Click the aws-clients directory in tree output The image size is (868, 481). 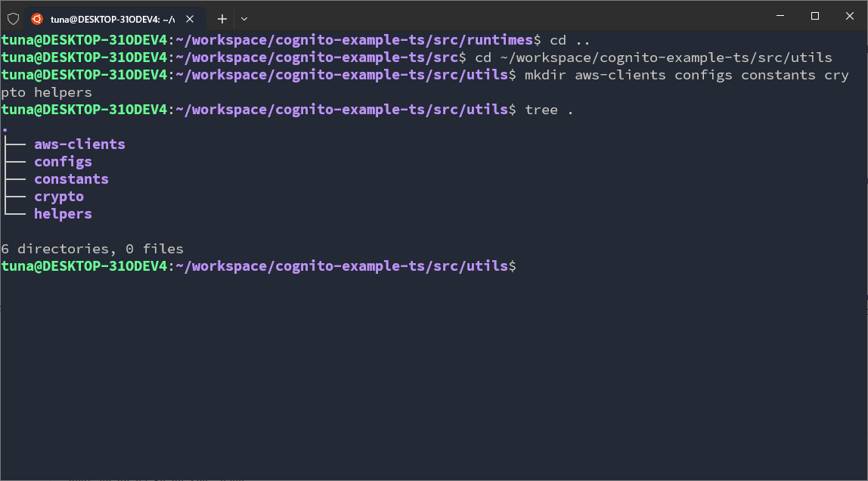point(79,144)
